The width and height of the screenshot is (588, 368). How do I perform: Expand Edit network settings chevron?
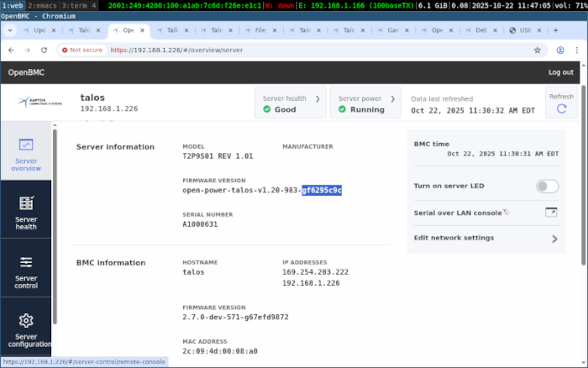pyautogui.click(x=554, y=239)
